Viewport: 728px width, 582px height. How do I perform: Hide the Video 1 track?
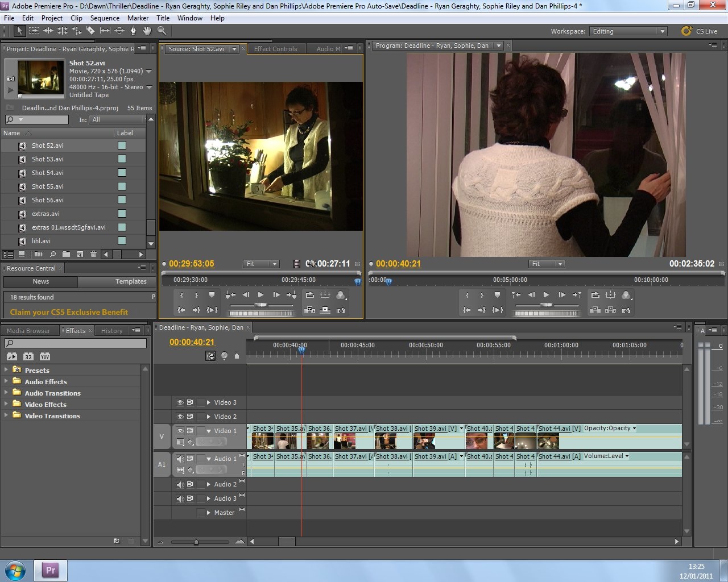tap(180, 431)
